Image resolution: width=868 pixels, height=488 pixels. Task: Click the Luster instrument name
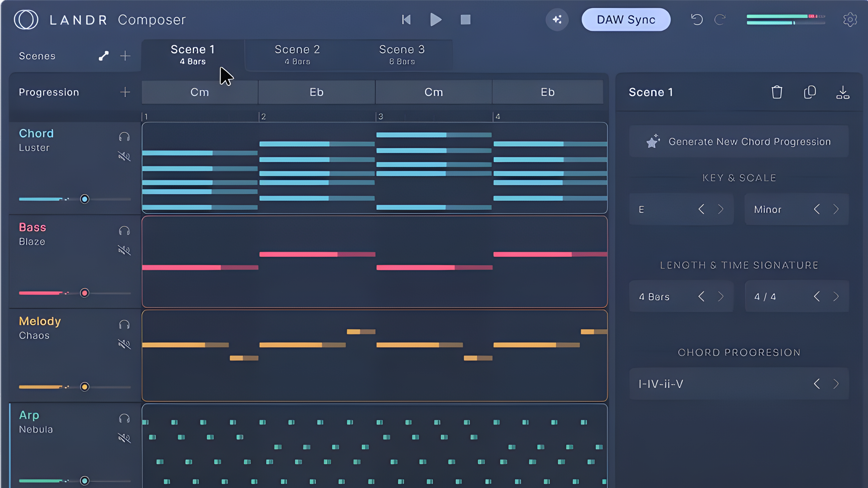(34, 148)
